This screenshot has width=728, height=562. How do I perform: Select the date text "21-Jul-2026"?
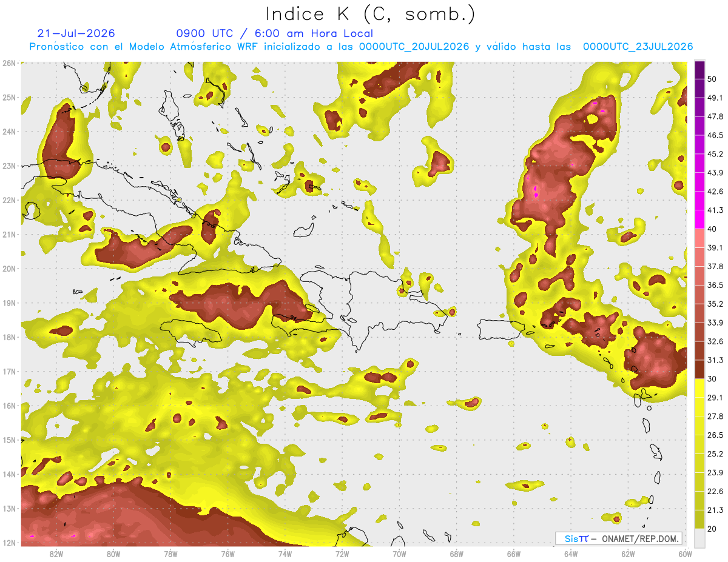coord(76,33)
